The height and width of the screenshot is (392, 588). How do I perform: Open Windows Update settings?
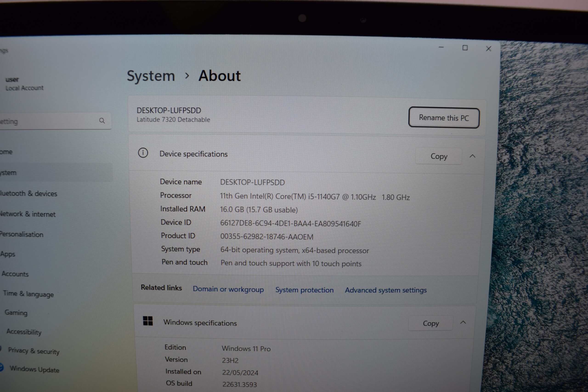point(34,369)
